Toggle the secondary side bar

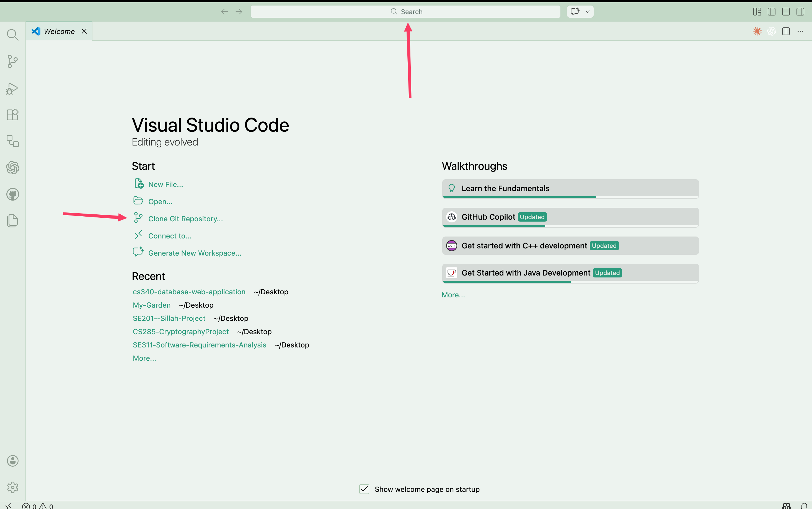pyautogui.click(x=801, y=11)
